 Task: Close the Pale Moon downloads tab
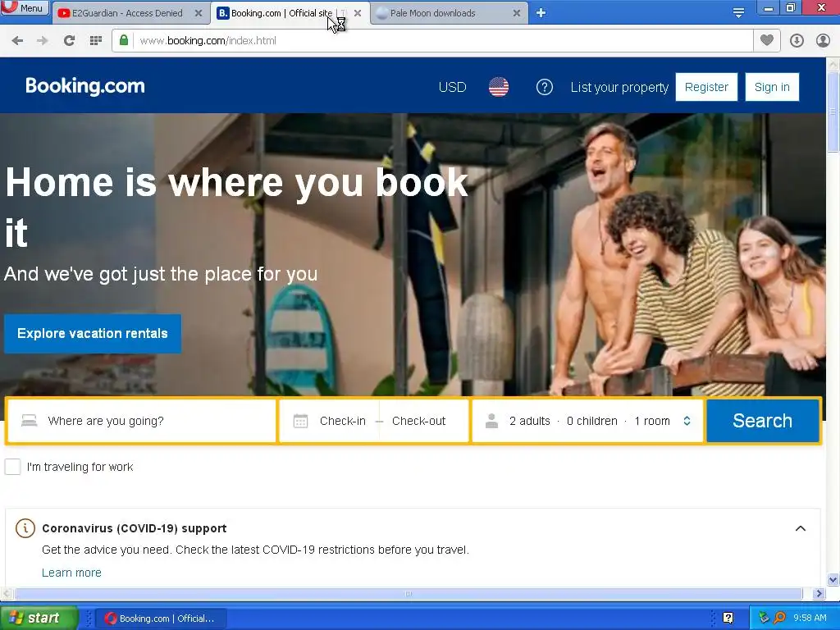click(x=517, y=13)
